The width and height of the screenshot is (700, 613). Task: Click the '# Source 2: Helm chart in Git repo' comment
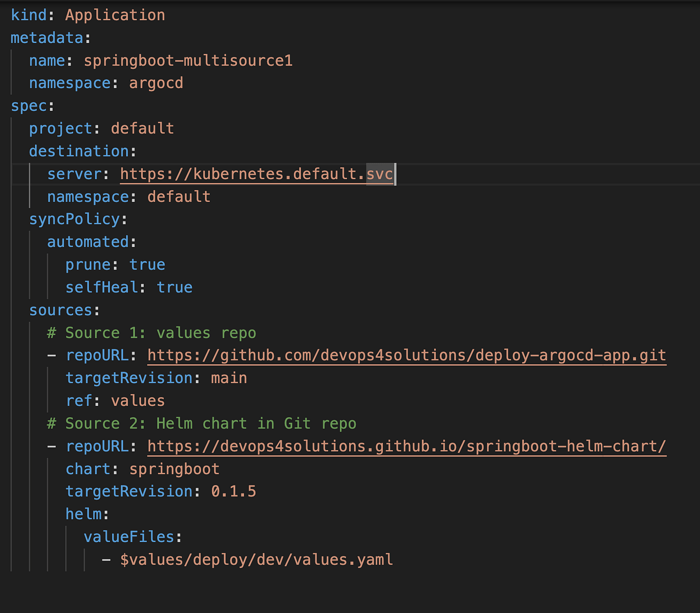202,423
